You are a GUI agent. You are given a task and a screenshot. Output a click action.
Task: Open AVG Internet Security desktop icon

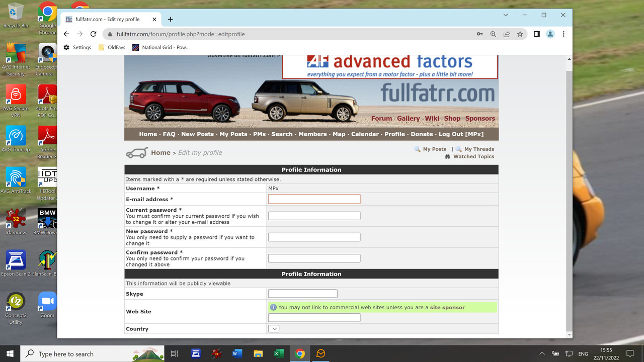point(16,60)
